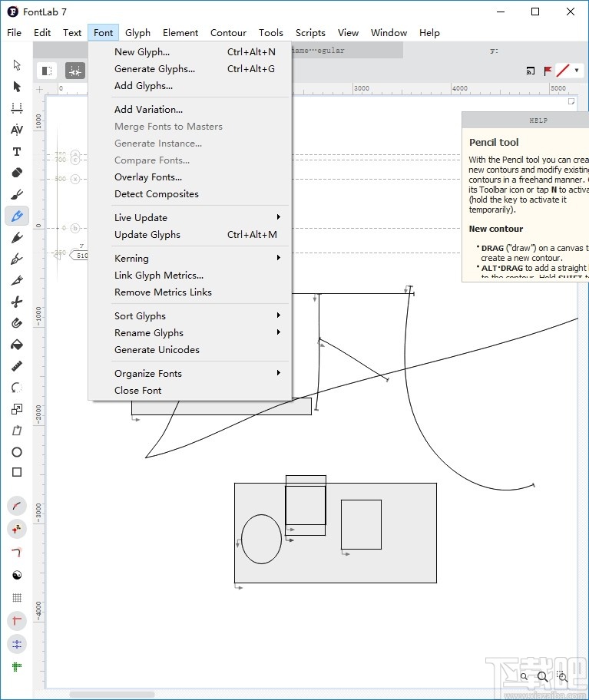Choose Generate Unicodes entry
Viewport: 589px width, 700px height.
pyautogui.click(x=190, y=349)
